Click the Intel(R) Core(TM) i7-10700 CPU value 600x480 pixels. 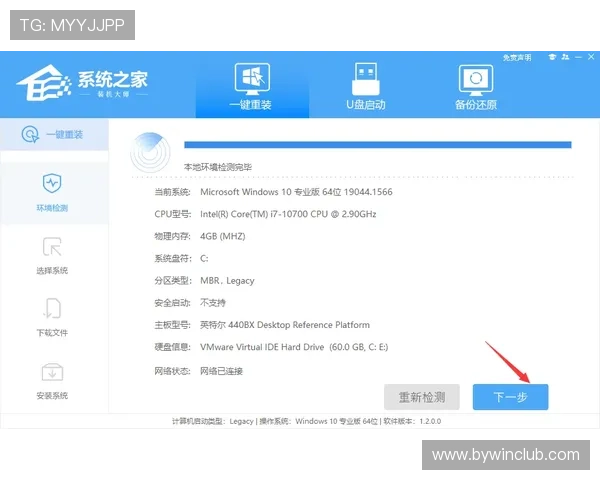288,214
